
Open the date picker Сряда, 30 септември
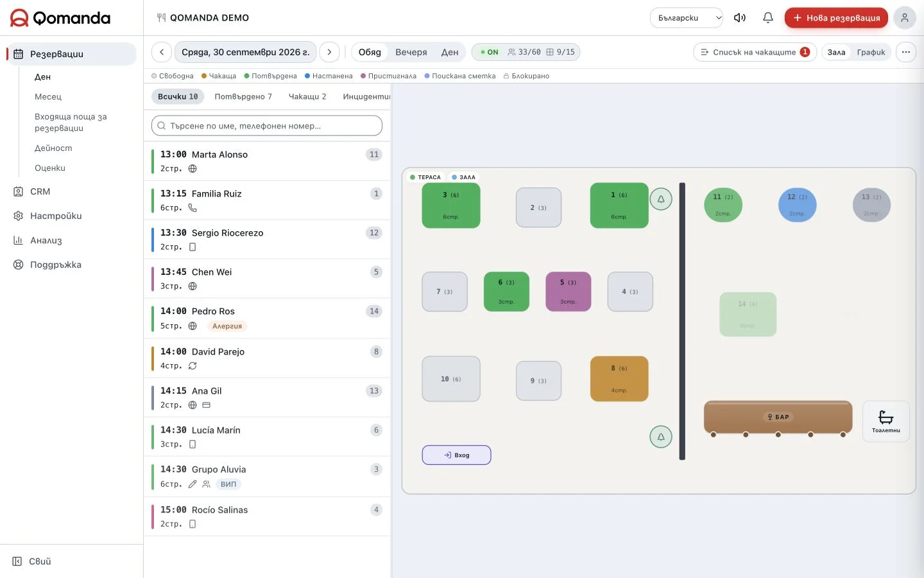(245, 52)
